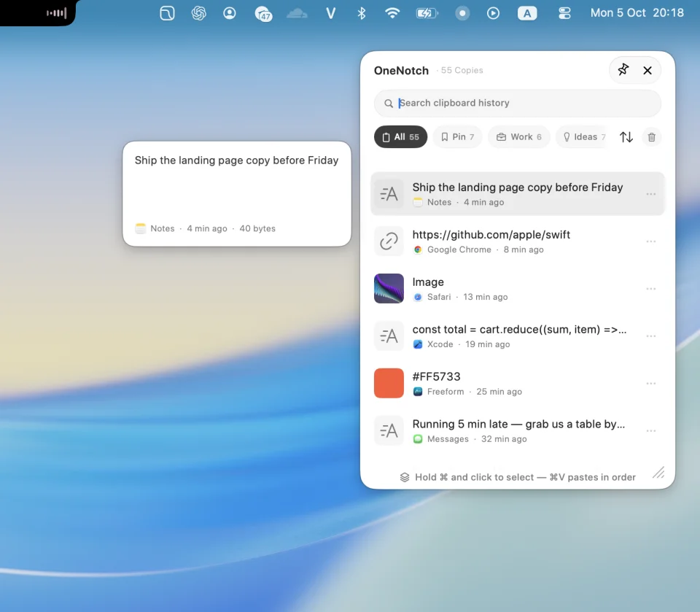Click the date and time Mon 5 Oct 20:18
The image size is (700, 612).
(637, 12)
